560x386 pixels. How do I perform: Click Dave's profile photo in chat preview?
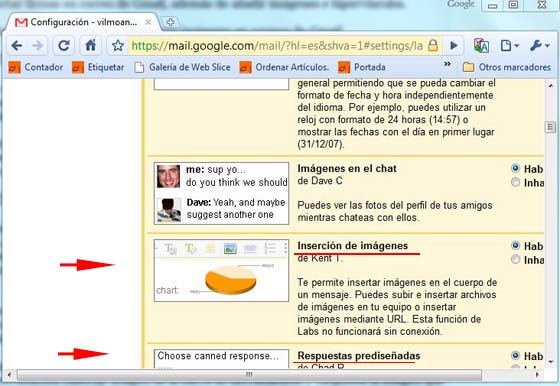(169, 210)
